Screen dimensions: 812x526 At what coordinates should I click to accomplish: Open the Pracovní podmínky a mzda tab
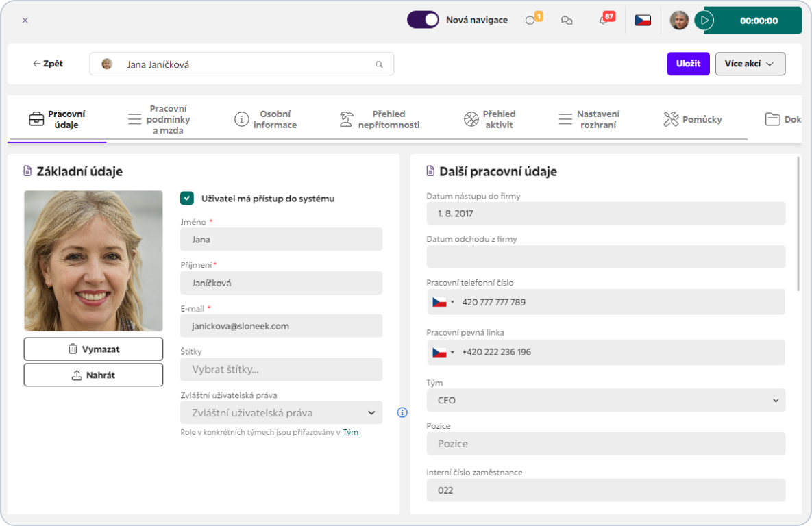coord(160,119)
